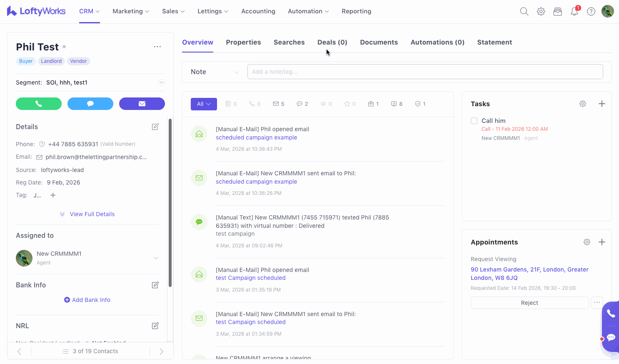The image size is (619, 364).
Task: Open Appointments settings gear
Action: [x=587, y=242]
